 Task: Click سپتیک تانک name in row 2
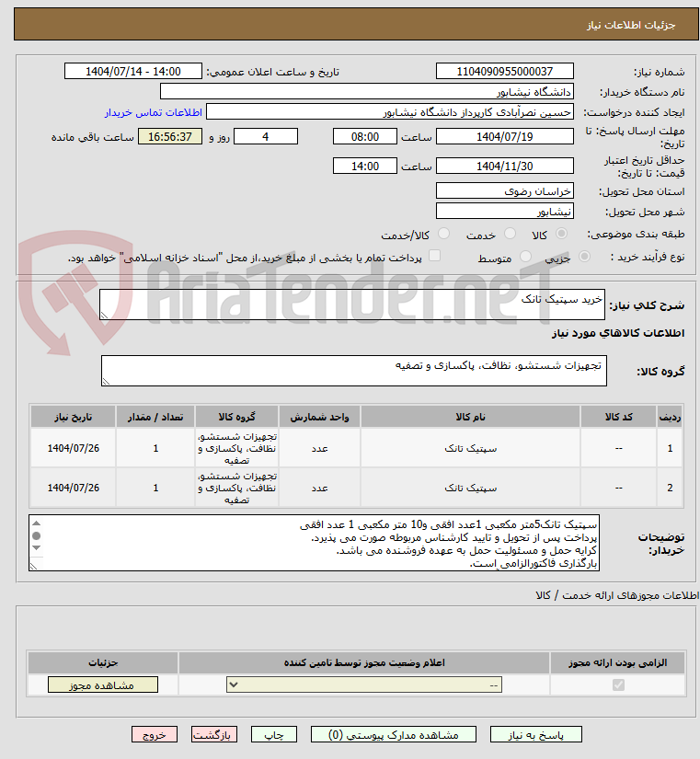tap(471, 488)
